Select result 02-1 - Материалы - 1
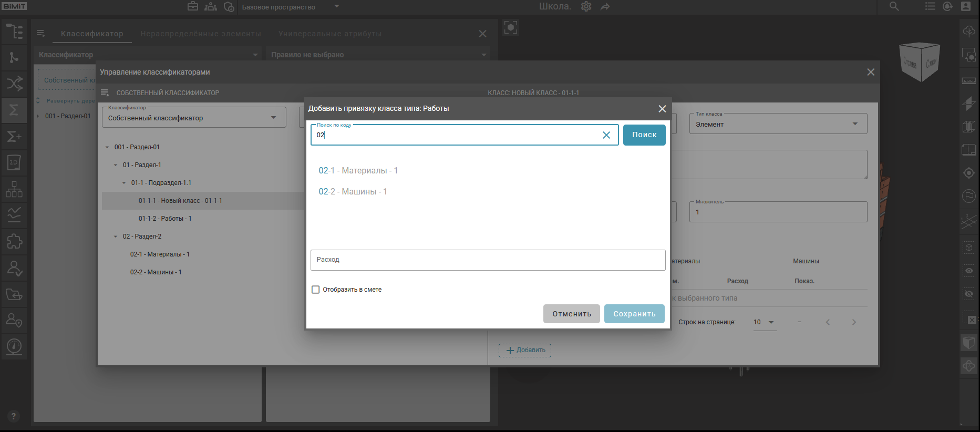The width and height of the screenshot is (980, 432). point(358,171)
